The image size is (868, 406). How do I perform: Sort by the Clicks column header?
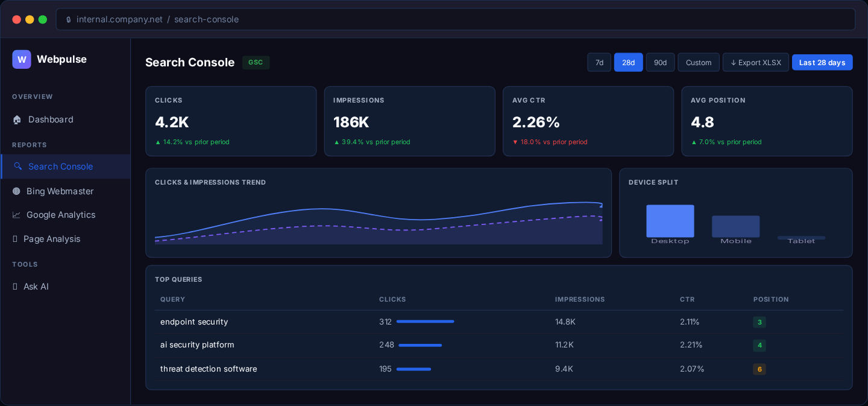pyautogui.click(x=392, y=299)
